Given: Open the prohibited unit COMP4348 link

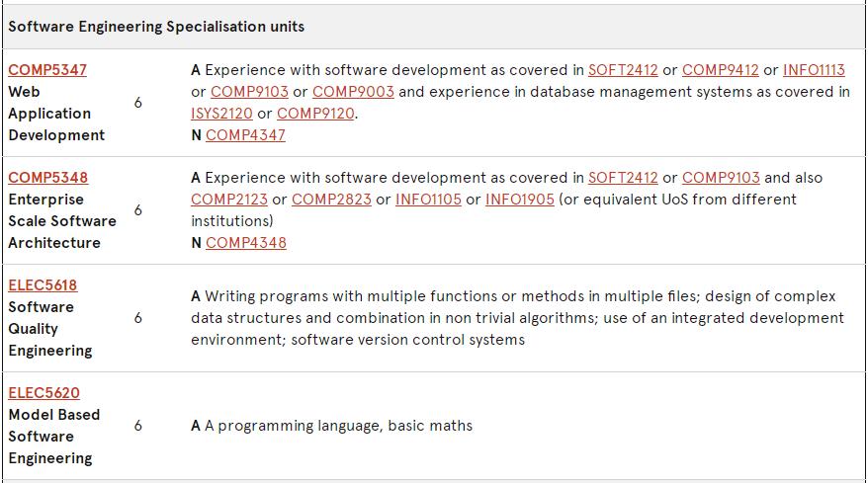Looking at the screenshot, I should click(246, 243).
